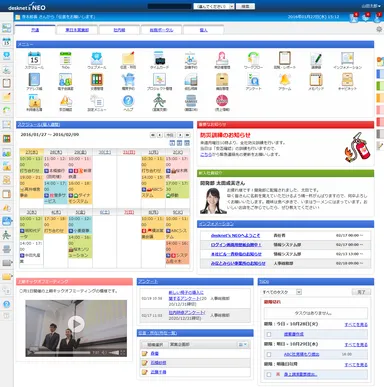Open the expense calculator icon
Viewport: 384px width, 387px height.
(191, 80)
